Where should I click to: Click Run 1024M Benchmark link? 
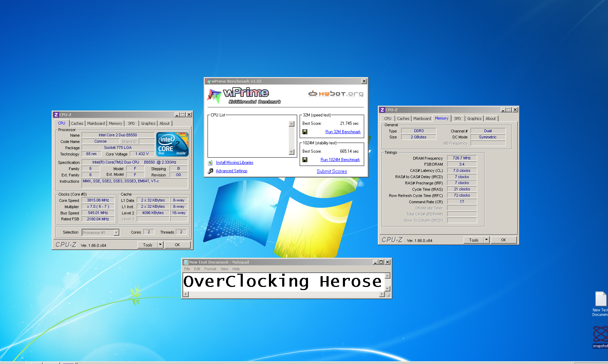pos(340,160)
